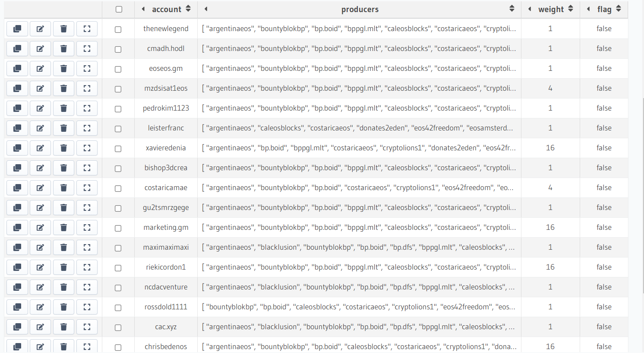Select the ncdacventure account cell
644x353 pixels.
[166, 287]
